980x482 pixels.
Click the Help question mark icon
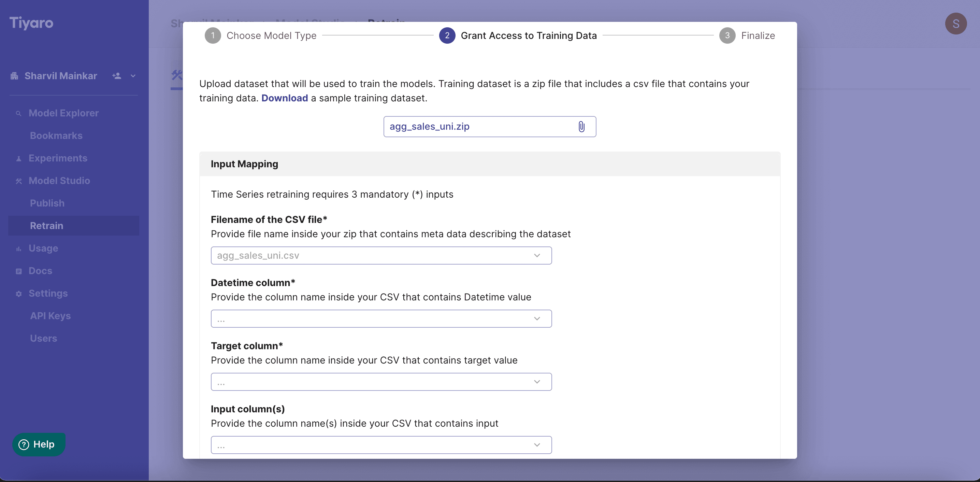[24, 444]
